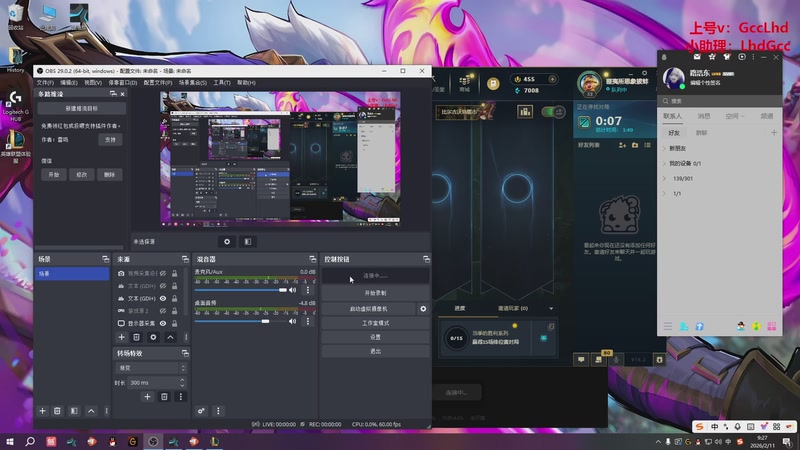The image size is (800, 450).
Task: Hide the visible 文本 (GDI+) source eye icon
Action: (x=163, y=298)
